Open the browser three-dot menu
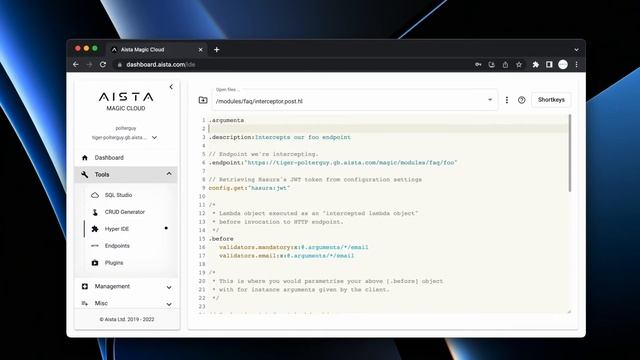The image size is (640, 360). point(576,64)
